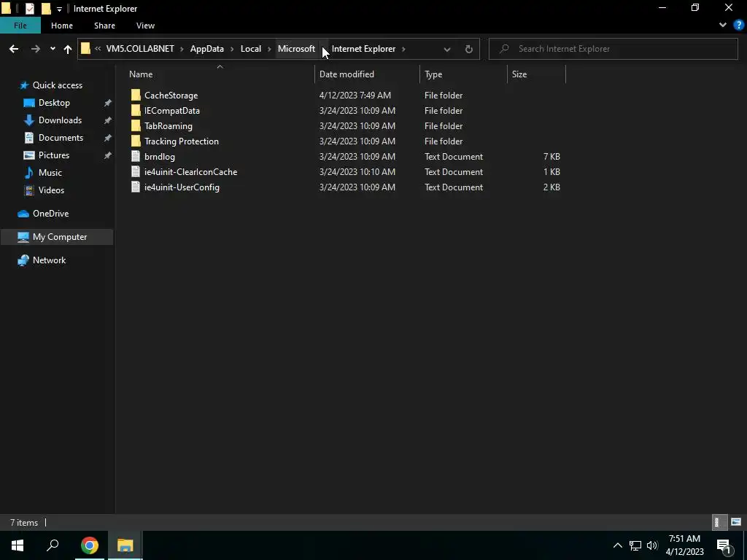Select Network in navigation pane
The width and height of the screenshot is (747, 560).
tap(49, 260)
